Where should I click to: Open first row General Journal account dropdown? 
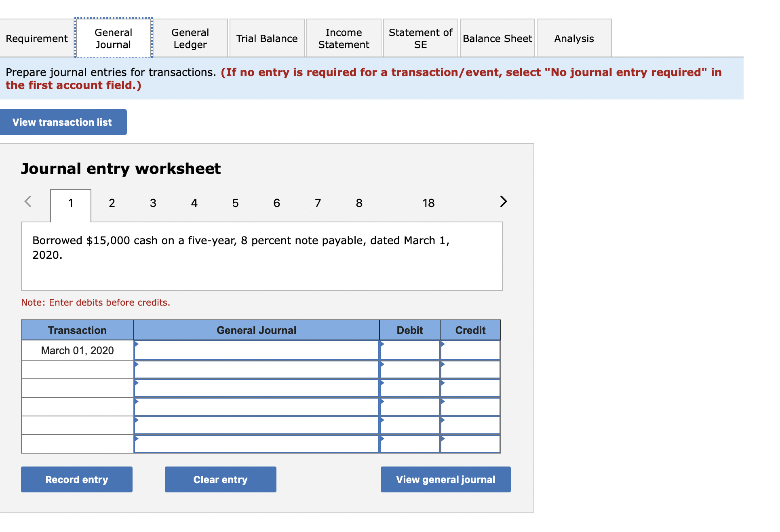click(257, 350)
